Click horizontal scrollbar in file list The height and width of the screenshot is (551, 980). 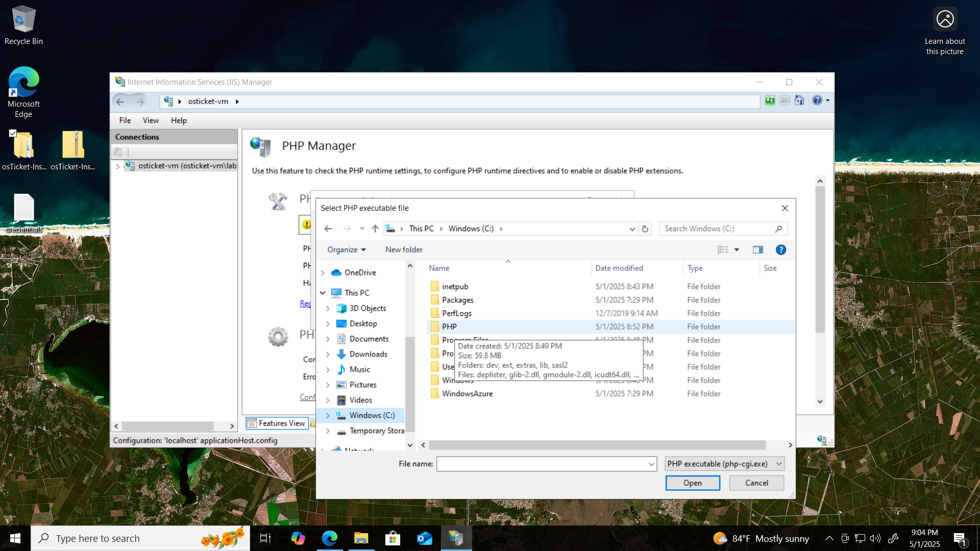597,445
